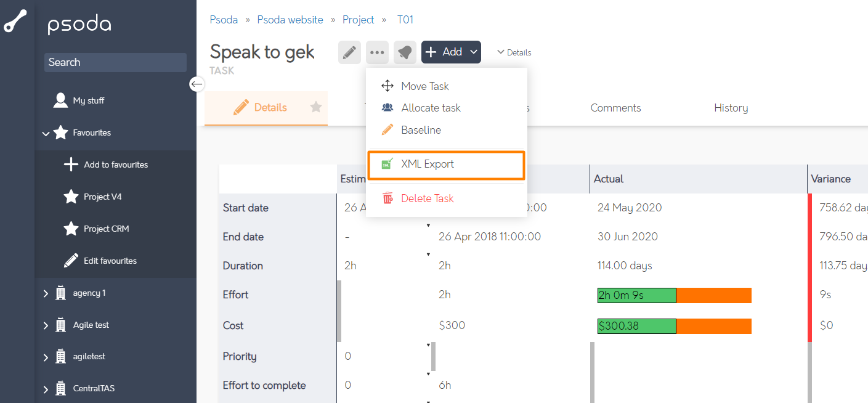
Task: Click the T01 breadcrumb item
Action: (405, 20)
